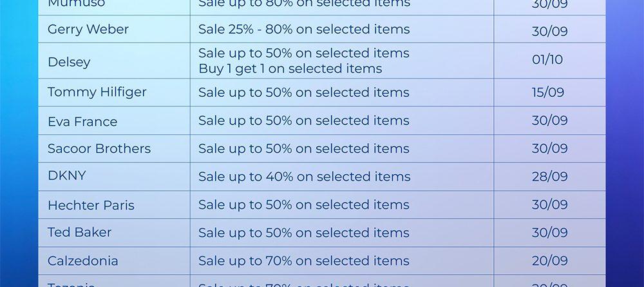This screenshot has height=287, width=644.
Task: Click the Calzedonia brand name
Action: (x=83, y=261)
